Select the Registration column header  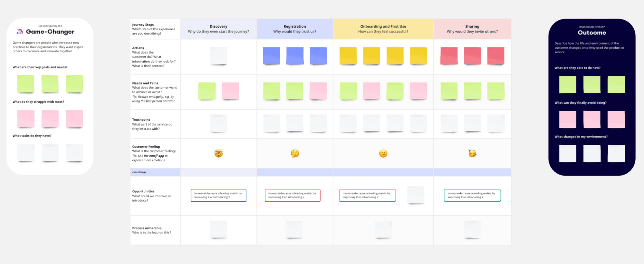click(295, 29)
